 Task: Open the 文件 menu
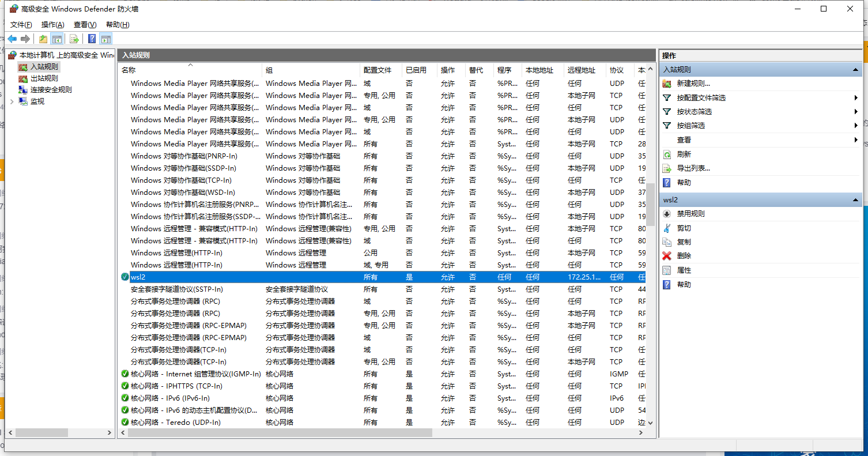pyautogui.click(x=21, y=24)
